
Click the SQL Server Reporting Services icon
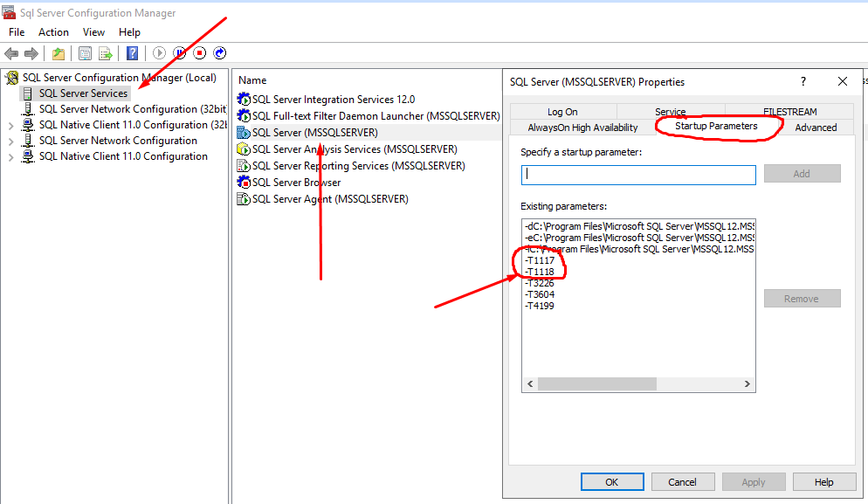click(x=244, y=166)
